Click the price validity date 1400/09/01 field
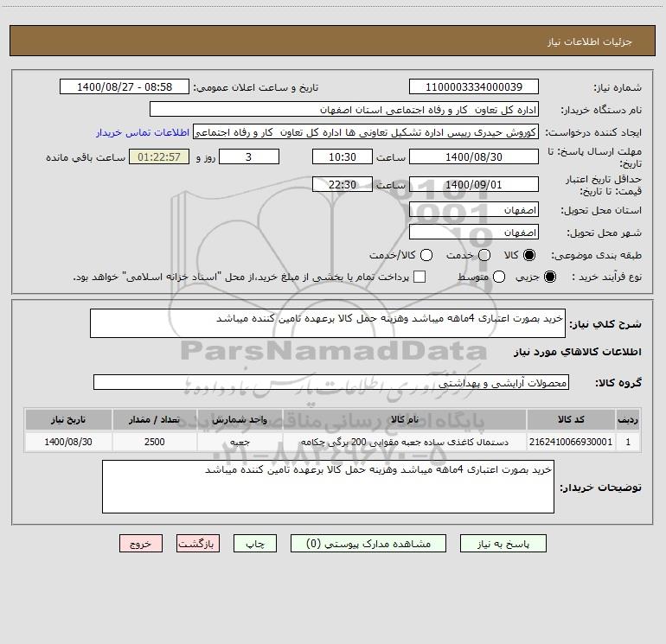666x644 pixels. point(474,184)
